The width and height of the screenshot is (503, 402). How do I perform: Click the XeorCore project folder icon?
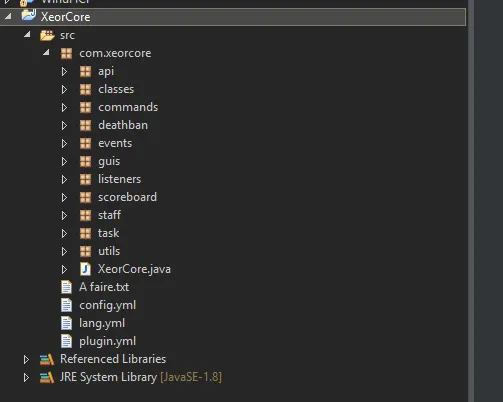pos(29,16)
